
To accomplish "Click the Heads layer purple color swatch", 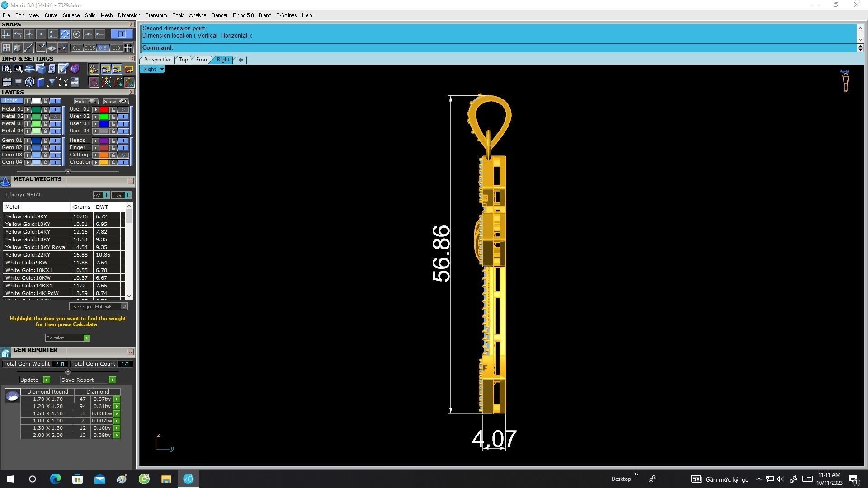I will coord(104,140).
